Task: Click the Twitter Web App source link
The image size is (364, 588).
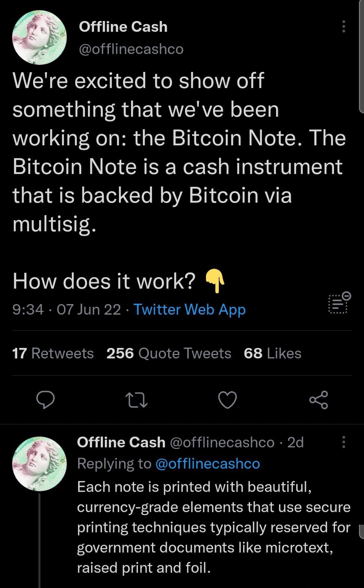Action: click(x=189, y=309)
